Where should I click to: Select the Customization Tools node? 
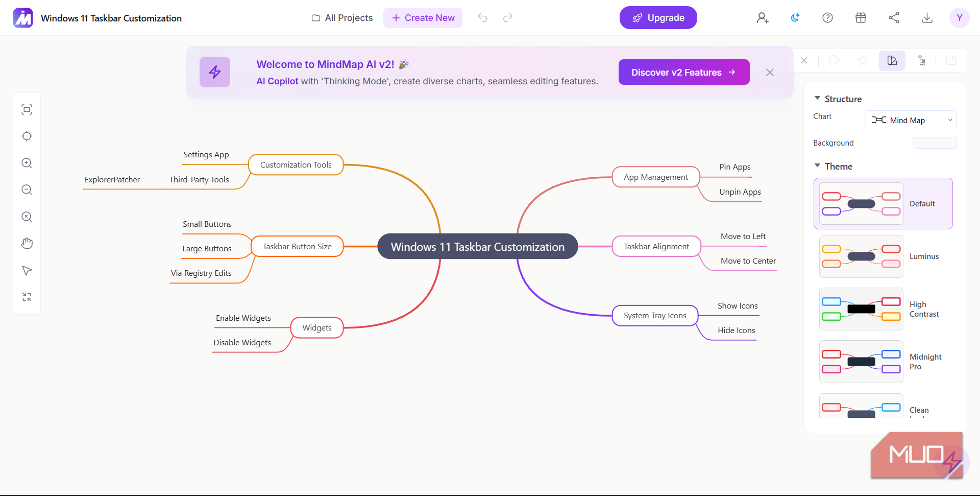pyautogui.click(x=296, y=165)
